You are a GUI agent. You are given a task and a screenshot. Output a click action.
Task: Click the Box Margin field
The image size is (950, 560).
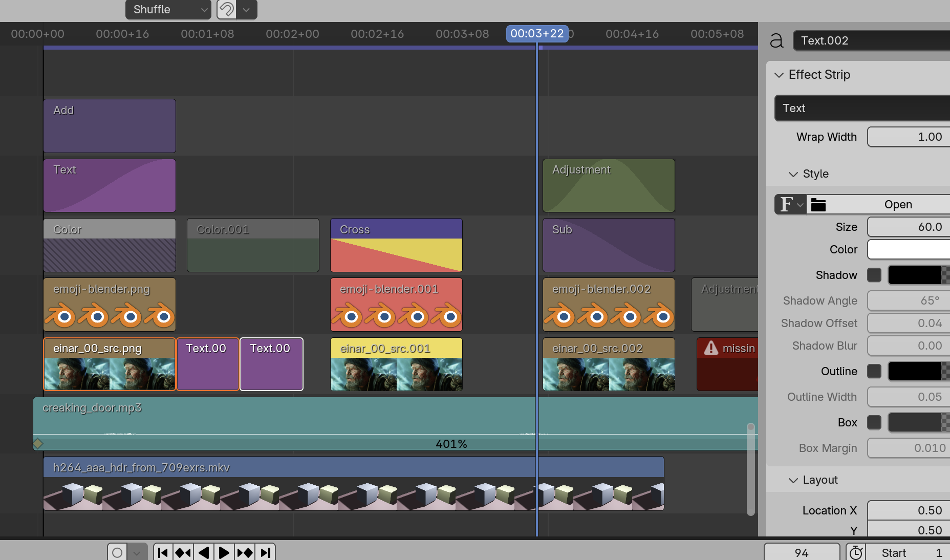(909, 448)
